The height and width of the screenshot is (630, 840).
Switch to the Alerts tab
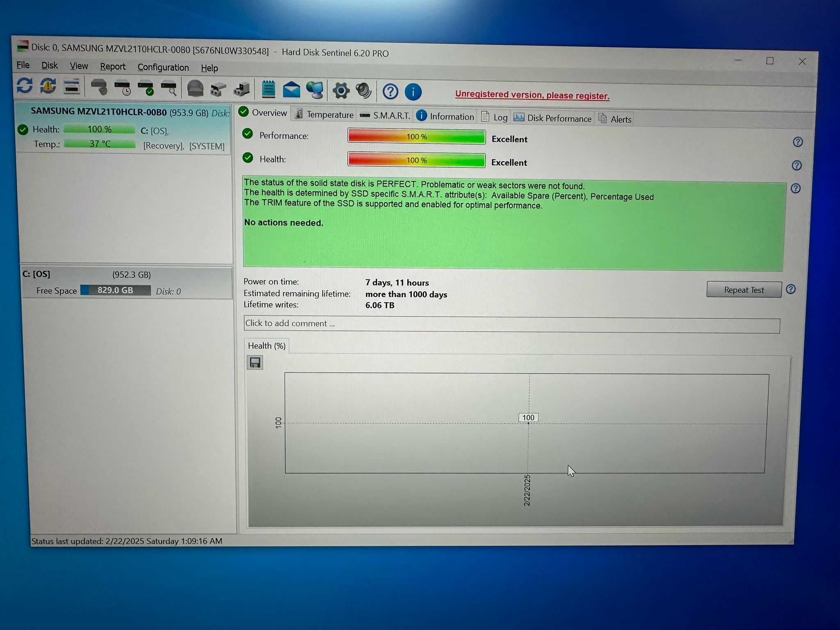point(615,119)
